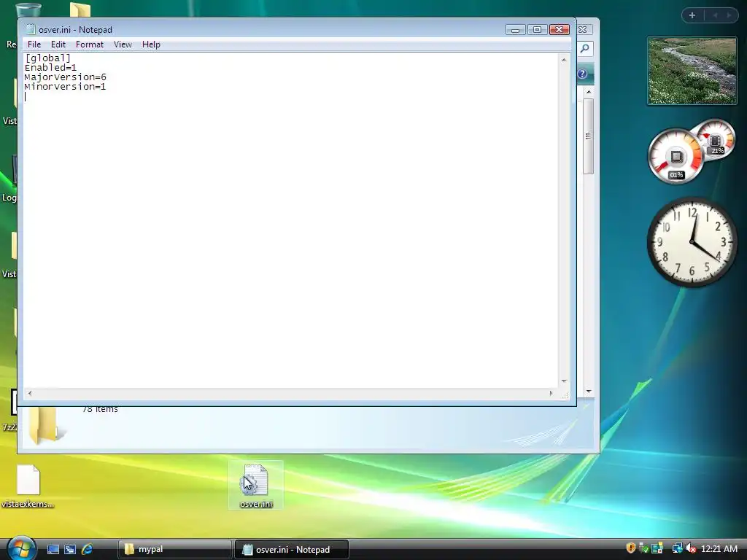
Task: Close the Explorer window behind Notepad
Action: point(582,29)
